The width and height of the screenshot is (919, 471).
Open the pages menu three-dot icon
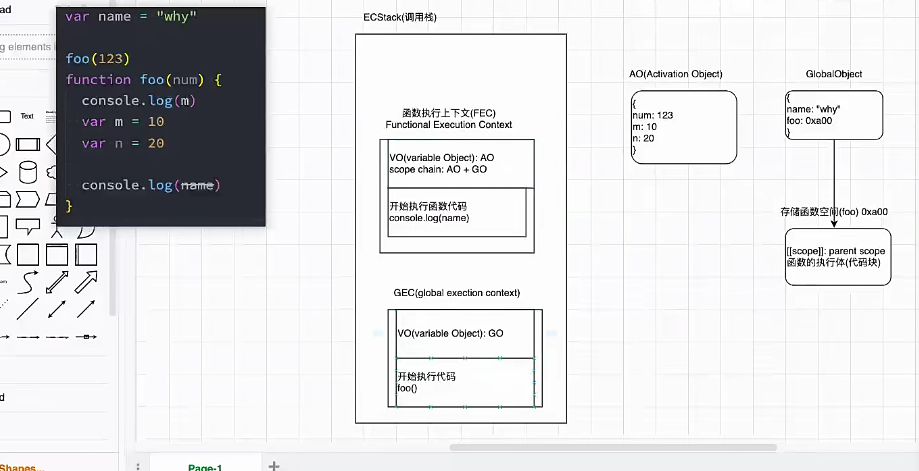point(138,467)
